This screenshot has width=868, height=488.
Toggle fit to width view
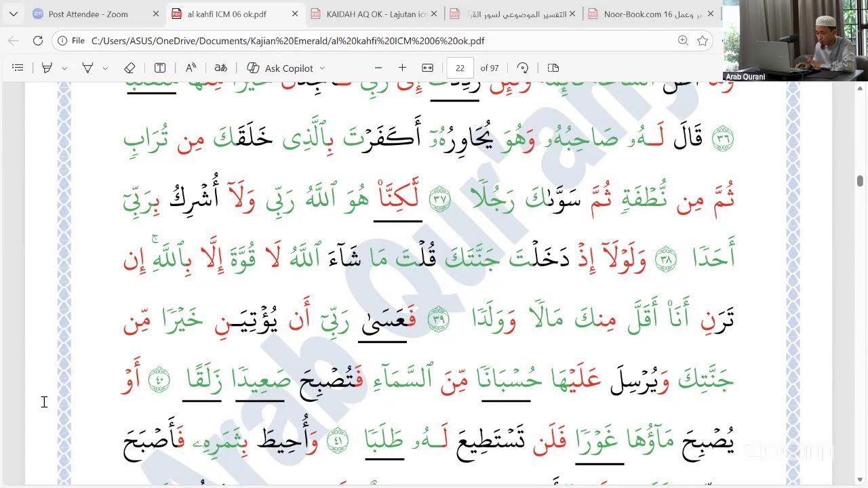[x=427, y=68]
